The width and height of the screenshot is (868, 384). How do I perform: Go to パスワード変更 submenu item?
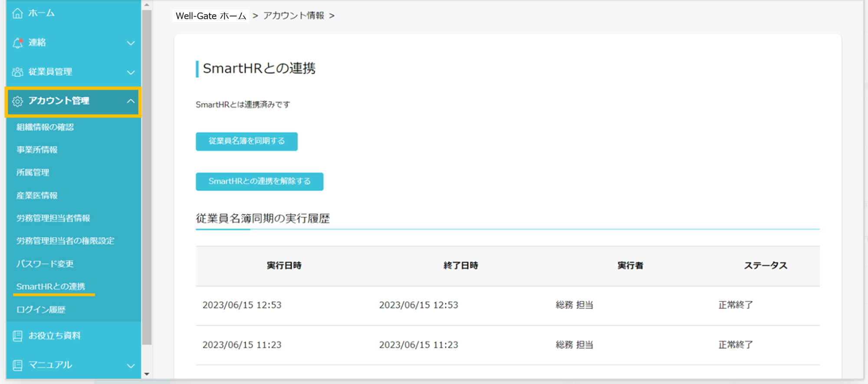point(45,263)
